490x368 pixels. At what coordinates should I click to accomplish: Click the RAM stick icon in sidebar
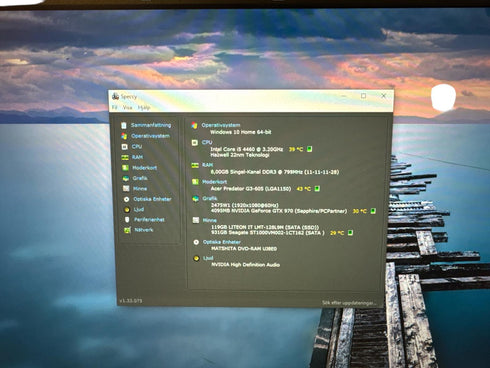(125, 157)
